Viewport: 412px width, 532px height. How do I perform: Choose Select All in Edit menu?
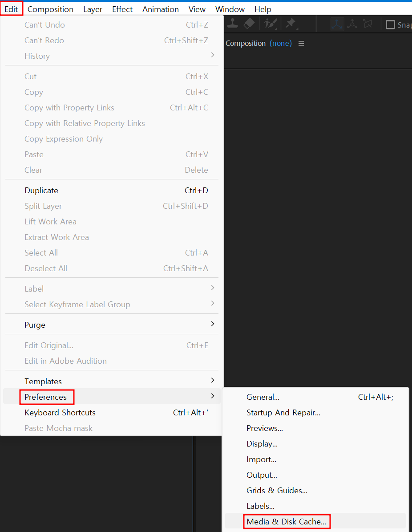tap(112, 253)
